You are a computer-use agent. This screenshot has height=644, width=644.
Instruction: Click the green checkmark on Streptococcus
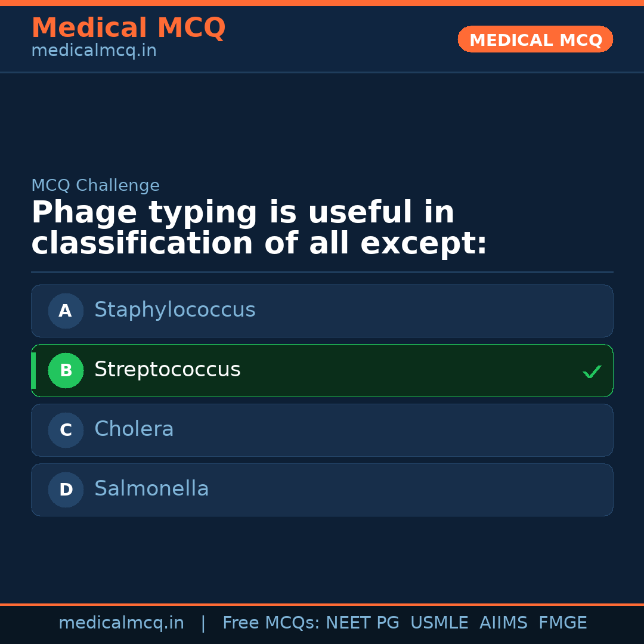[x=592, y=371]
